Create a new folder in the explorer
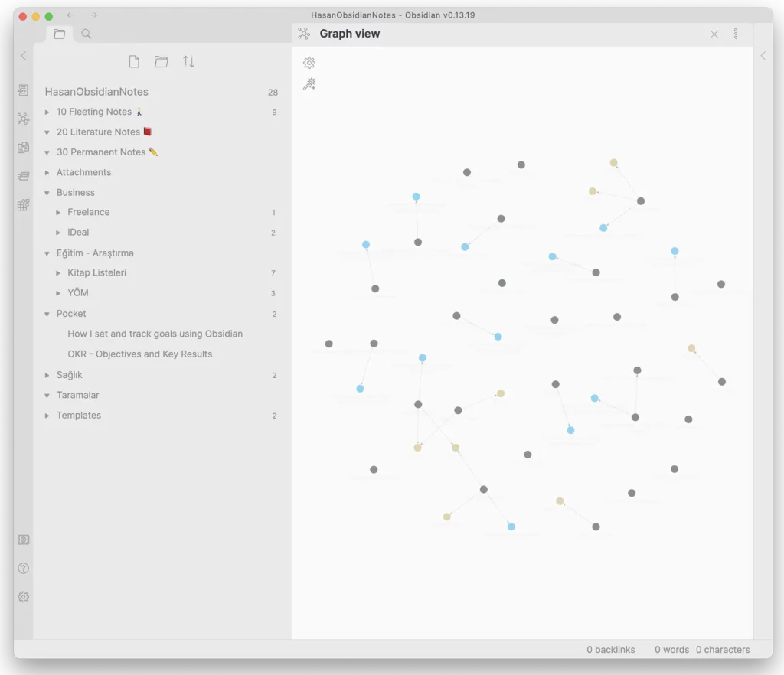This screenshot has height=675, width=784. (161, 62)
